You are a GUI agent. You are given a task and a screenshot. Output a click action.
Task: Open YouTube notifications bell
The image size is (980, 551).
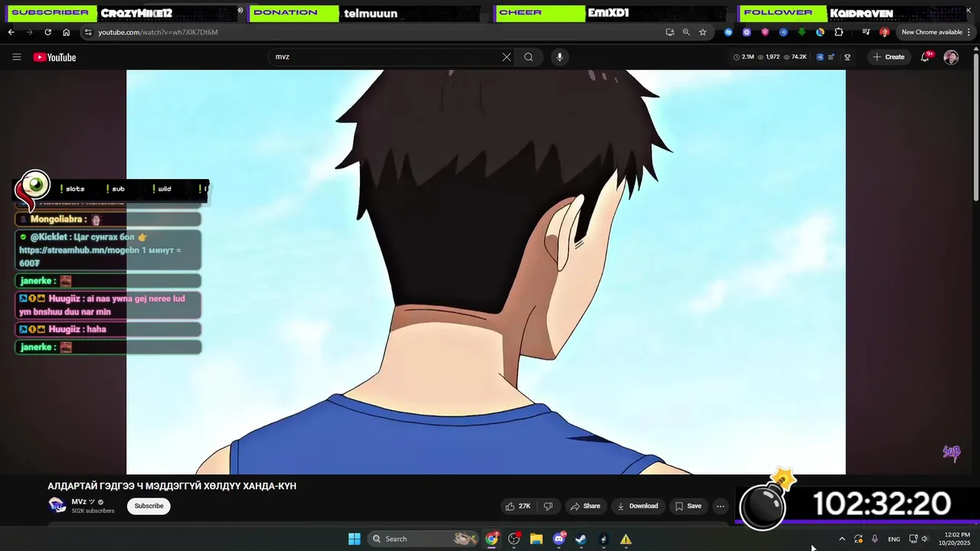[x=925, y=57]
